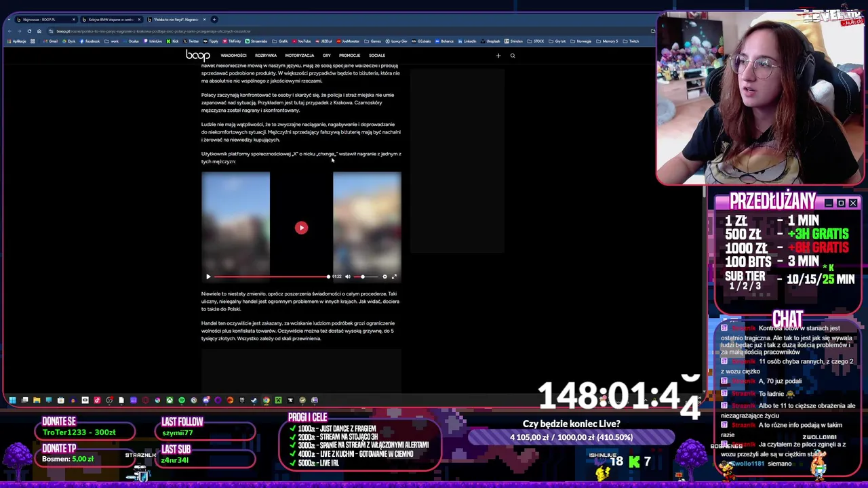Switch to the 'Najnowsze - BOOP.PL' tab
This screenshot has width=868, height=488.
(x=45, y=19)
